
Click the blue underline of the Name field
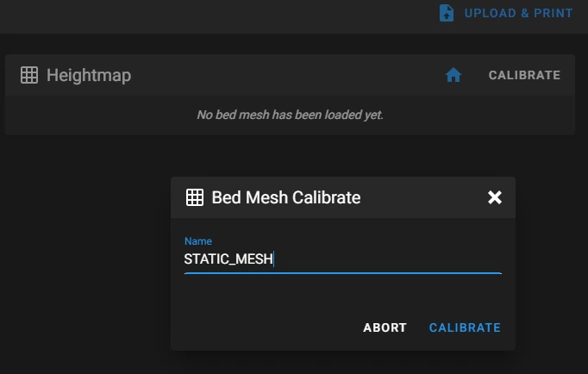(343, 273)
